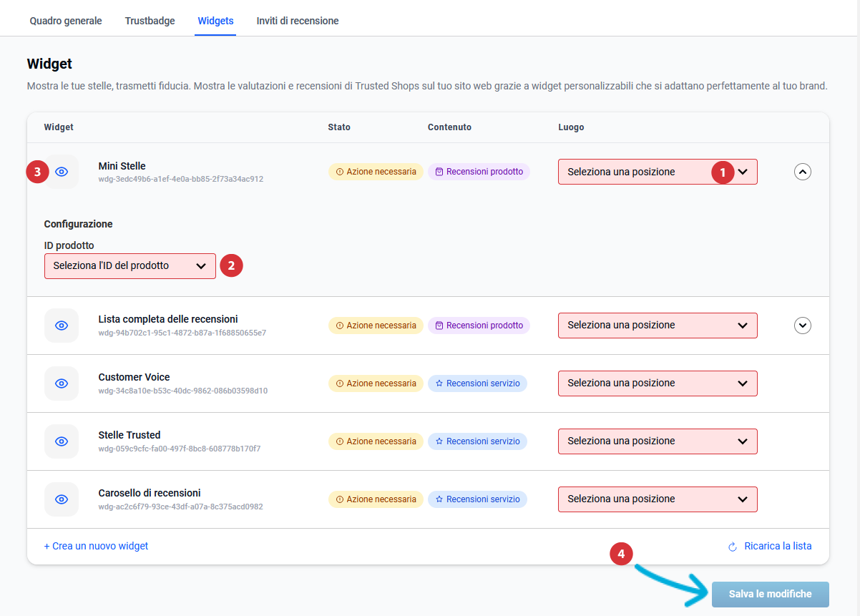Screen dimensions: 860x616
Task: Click the reload icon beside Ricarica la lista
Action: click(x=732, y=547)
